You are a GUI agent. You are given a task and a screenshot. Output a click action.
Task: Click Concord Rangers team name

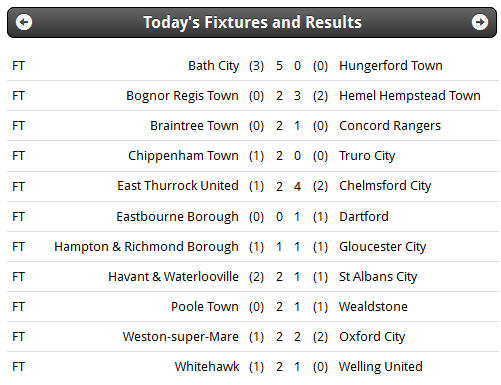coord(390,126)
